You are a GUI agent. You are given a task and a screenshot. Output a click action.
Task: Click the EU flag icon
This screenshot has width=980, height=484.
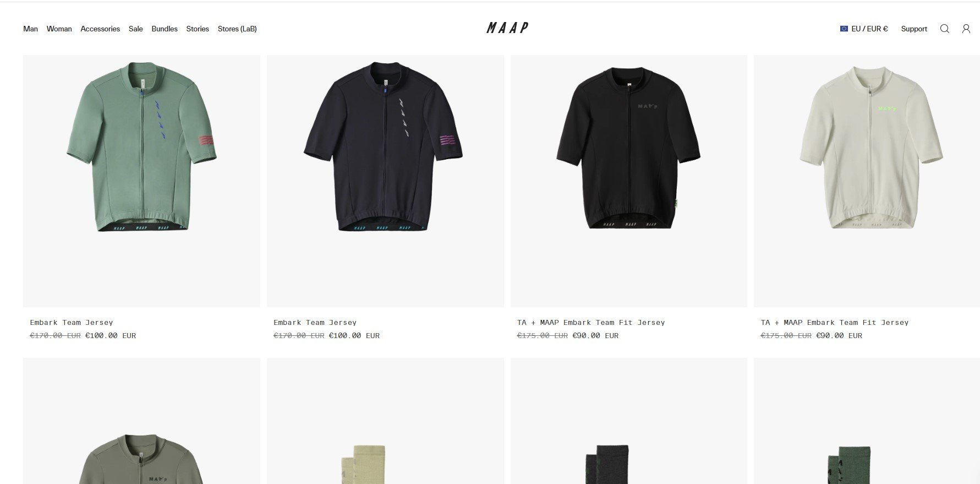click(x=844, y=29)
